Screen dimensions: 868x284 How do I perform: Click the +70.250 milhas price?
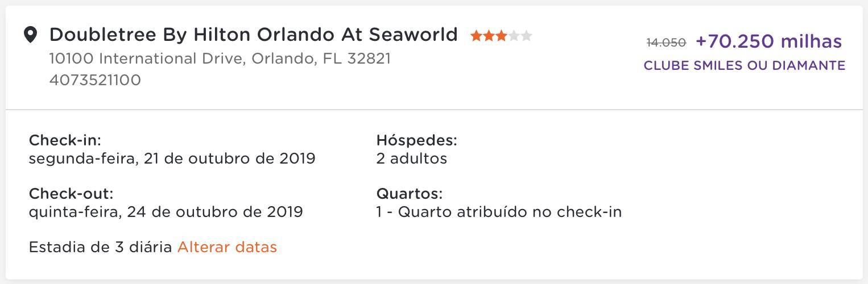point(768,41)
